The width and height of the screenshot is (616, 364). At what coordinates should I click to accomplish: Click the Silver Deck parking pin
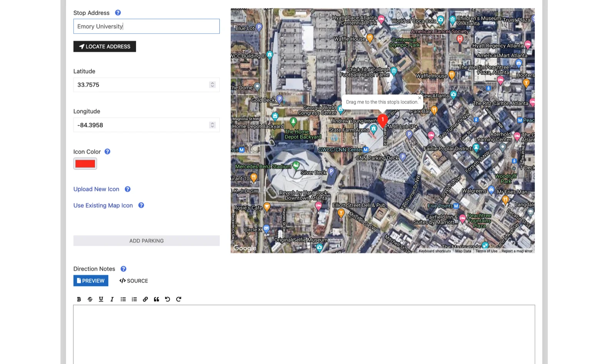331,172
